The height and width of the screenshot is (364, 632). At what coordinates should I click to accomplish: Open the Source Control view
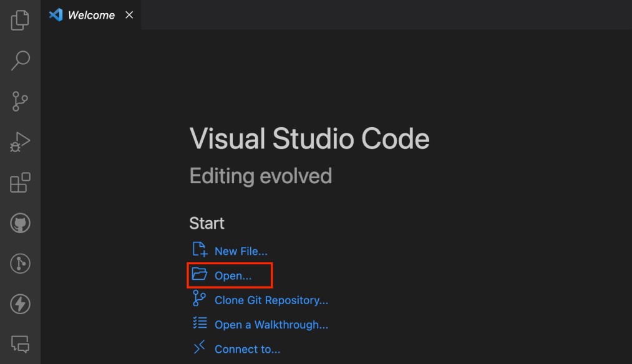(x=20, y=101)
